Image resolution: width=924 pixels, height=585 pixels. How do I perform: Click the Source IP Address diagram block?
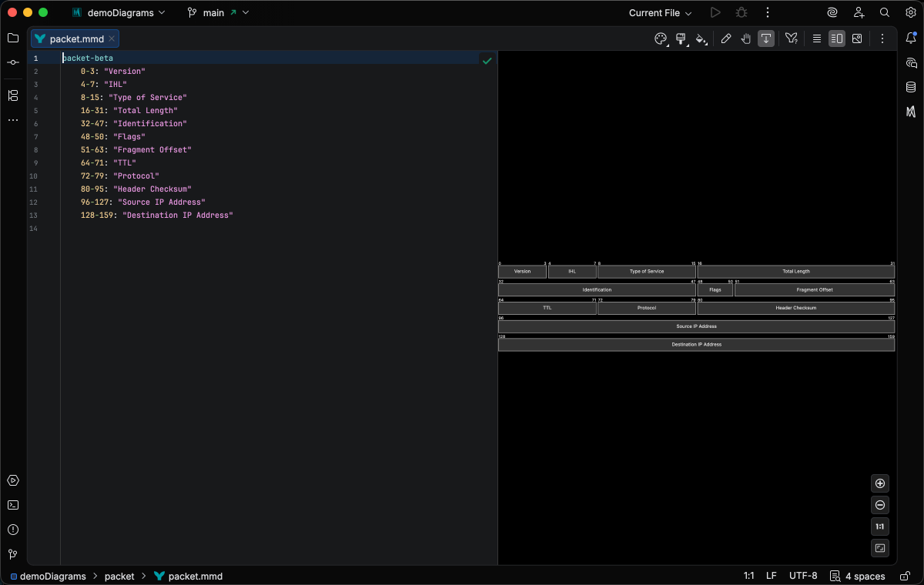(696, 326)
